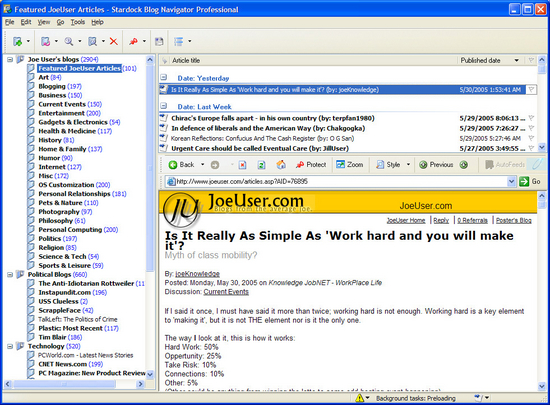Open the View menu
Image resolution: width=550 pixels, height=405 pixels.
coord(44,22)
